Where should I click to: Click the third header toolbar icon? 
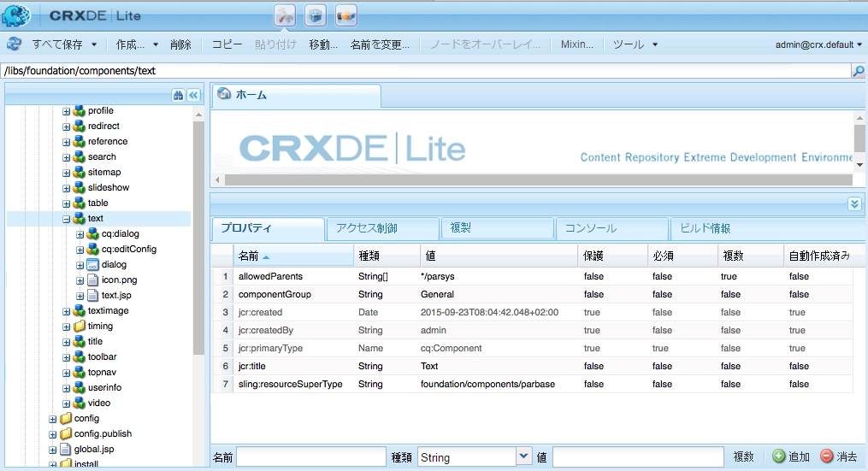[x=346, y=15]
